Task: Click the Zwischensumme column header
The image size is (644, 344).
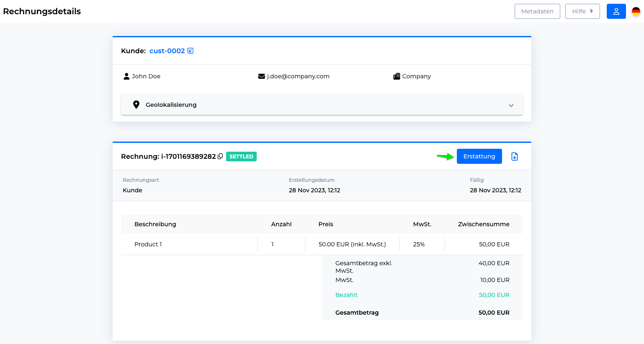Action: 484,224
